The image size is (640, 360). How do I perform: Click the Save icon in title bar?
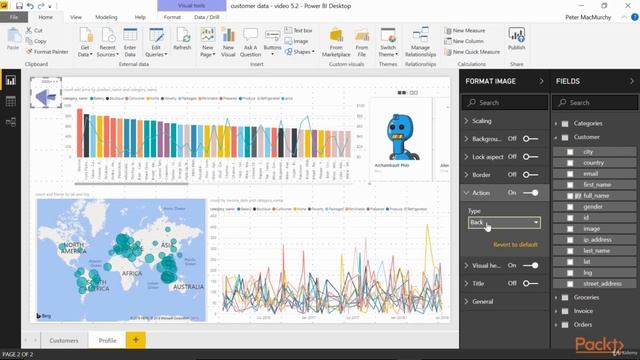pos(19,6)
